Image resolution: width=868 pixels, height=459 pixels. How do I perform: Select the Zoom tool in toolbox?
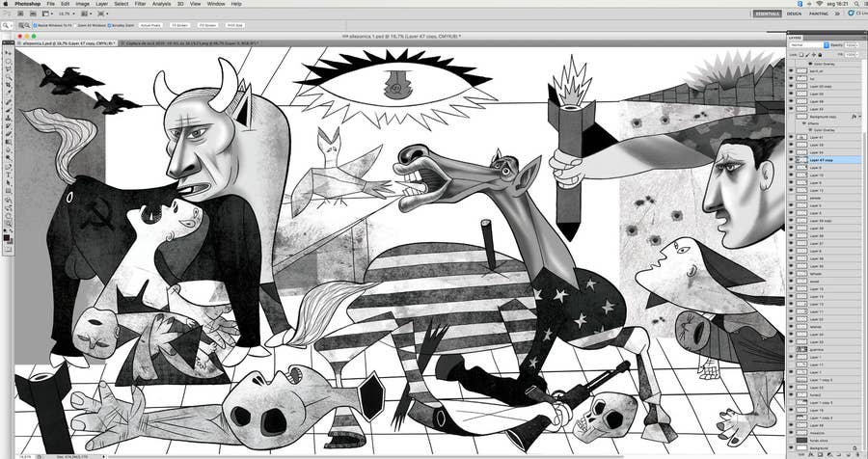point(9,224)
